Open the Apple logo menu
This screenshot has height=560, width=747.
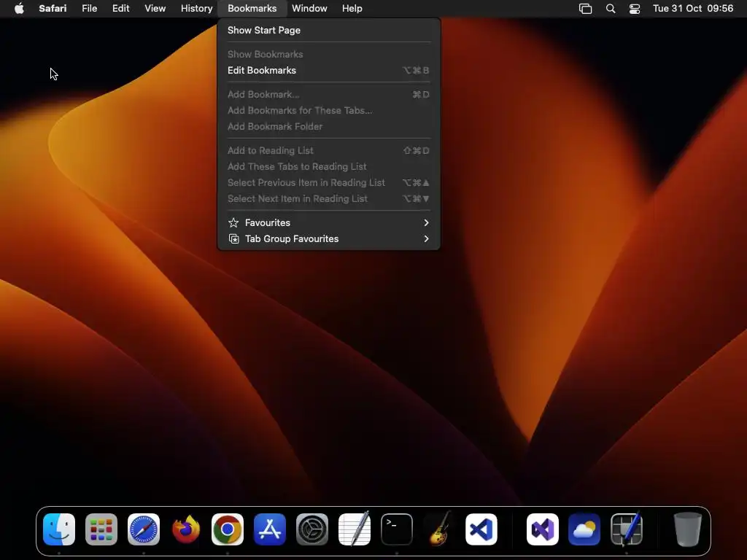(19, 9)
